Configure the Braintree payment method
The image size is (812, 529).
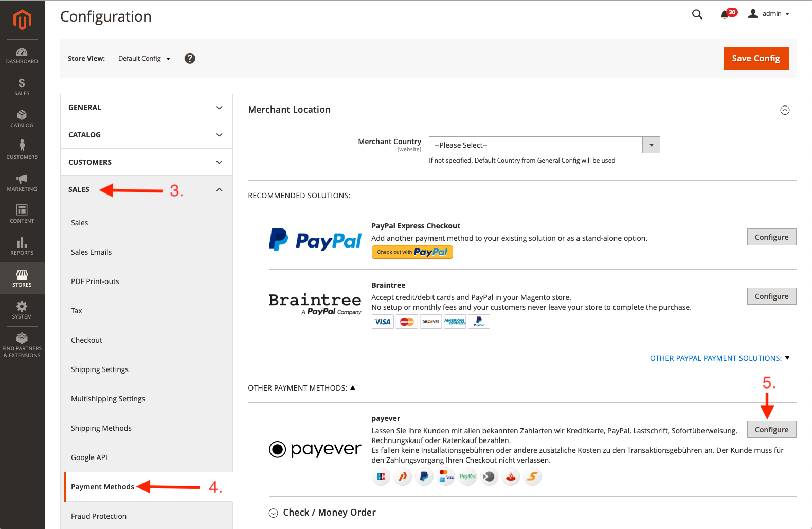(x=771, y=296)
